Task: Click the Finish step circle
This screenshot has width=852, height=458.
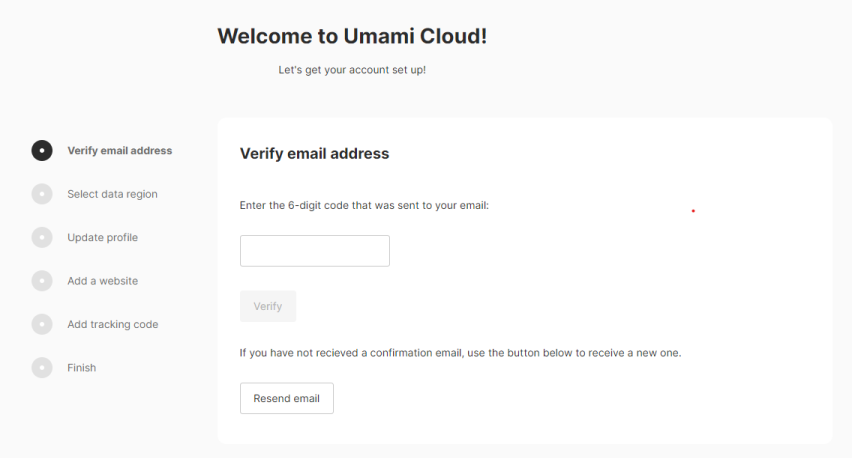Action: 42,368
